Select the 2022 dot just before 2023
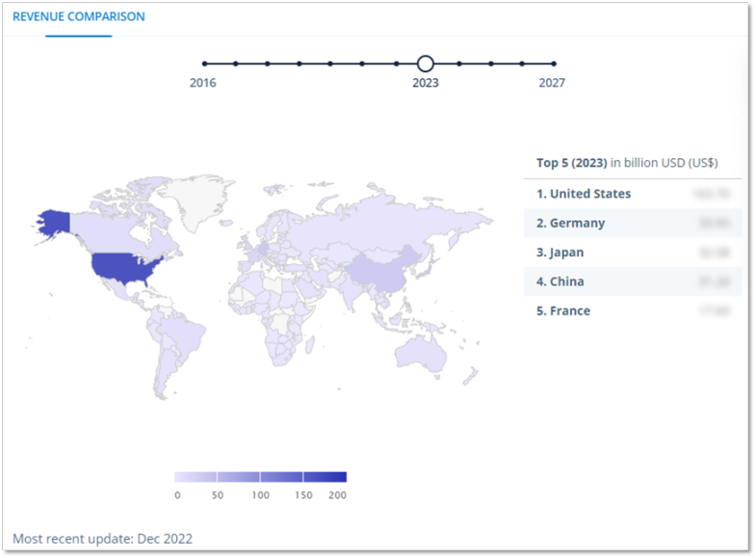 [x=396, y=64]
